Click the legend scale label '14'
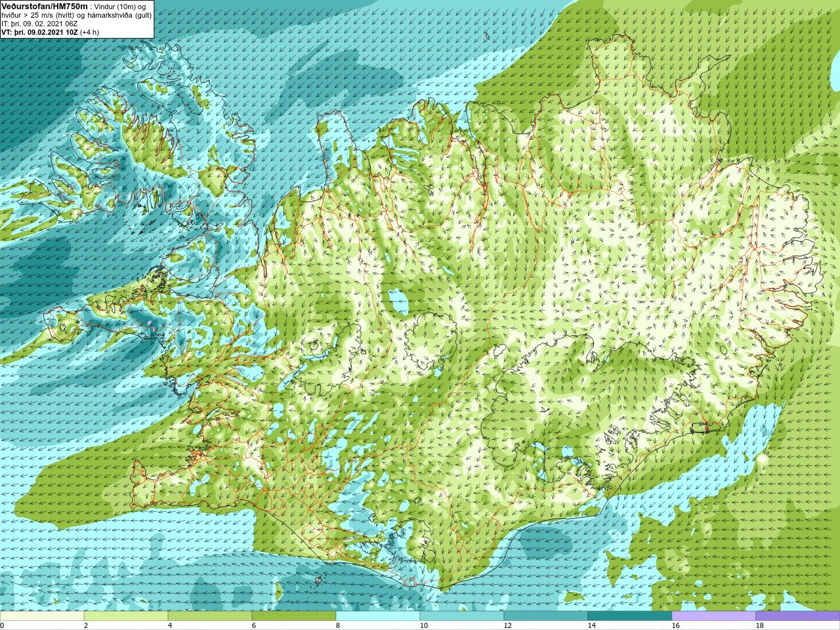The image size is (840, 630). pos(591,625)
